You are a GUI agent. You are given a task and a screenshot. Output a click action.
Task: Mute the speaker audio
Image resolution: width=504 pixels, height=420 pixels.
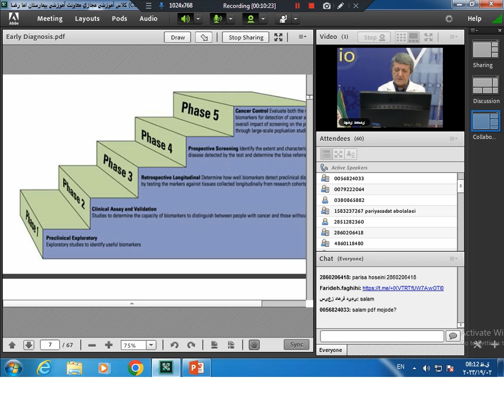coord(185,19)
